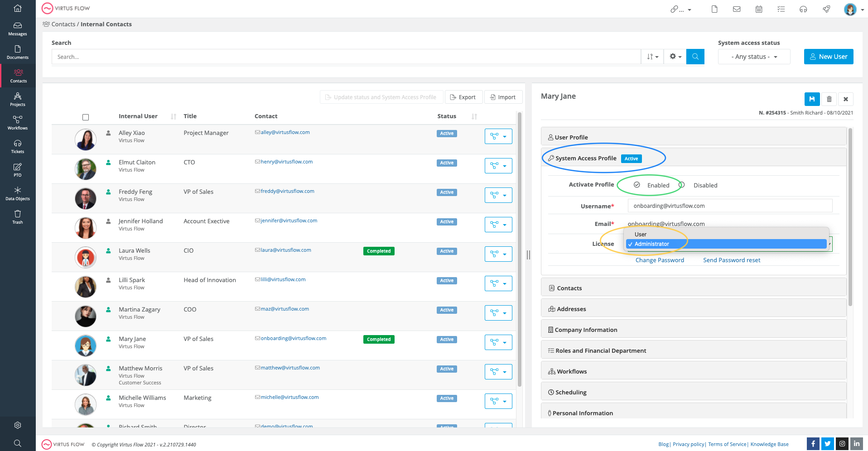This screenshot has height=451, width=868.
Task: Choose Administrator from the License dropdown
Action: tap(651, 244)
